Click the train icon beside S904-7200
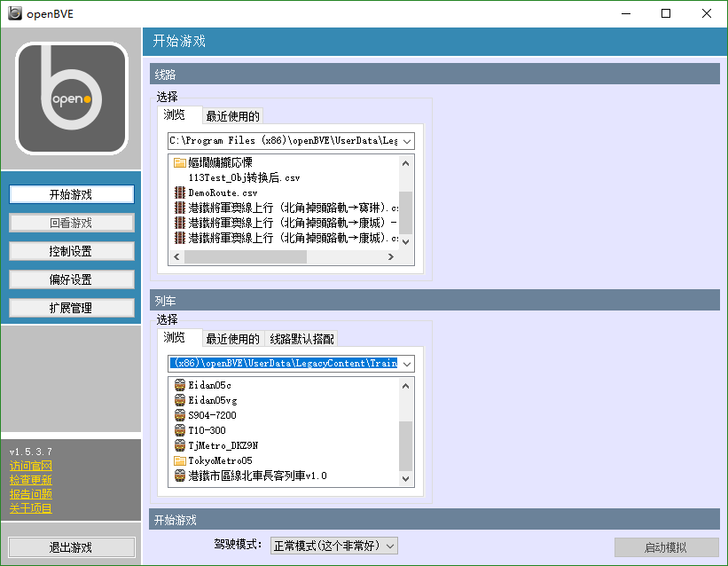Screen dimensions: 728x566 click(180, 415)
